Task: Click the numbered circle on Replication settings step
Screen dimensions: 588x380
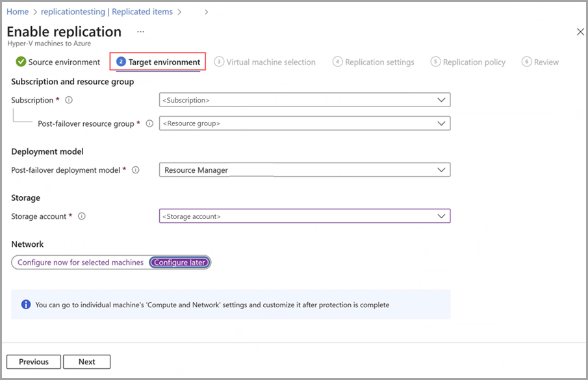Action: point(337,62)
